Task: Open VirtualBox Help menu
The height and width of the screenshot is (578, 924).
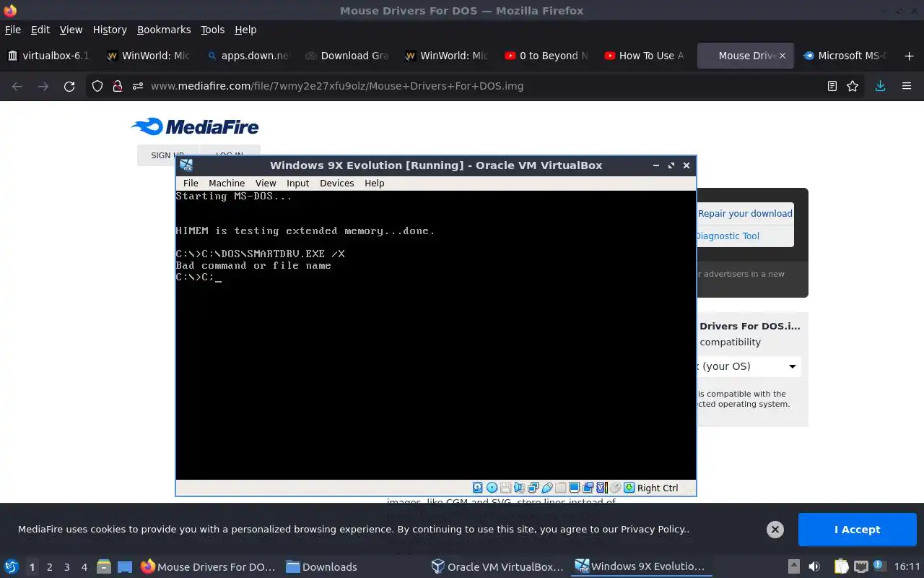Action: [x=374, y=183]
